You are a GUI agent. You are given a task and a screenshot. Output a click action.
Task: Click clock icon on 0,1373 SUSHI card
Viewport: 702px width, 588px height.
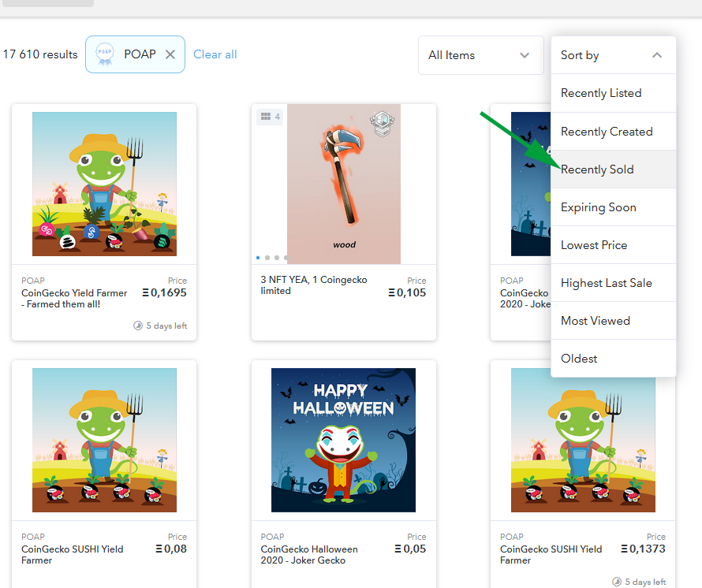617,581
